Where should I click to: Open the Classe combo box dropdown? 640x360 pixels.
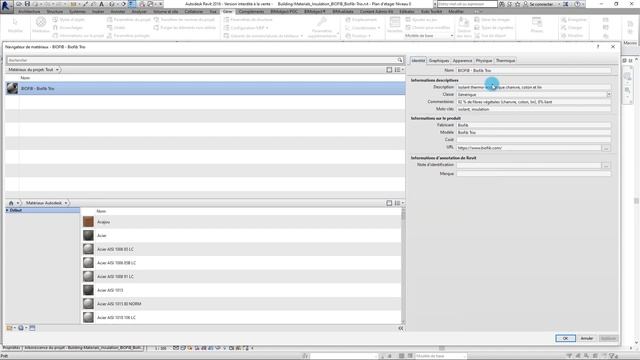point(609,95)
